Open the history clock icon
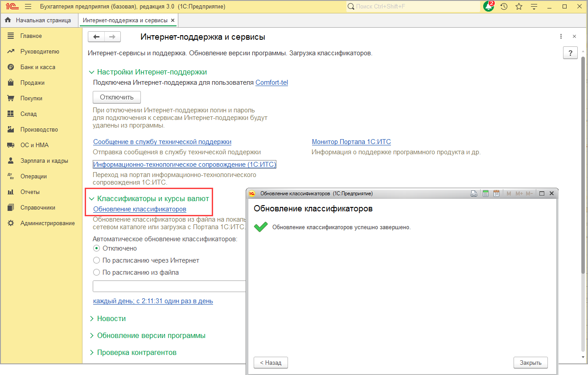The width and height of the screenshot is (588, 375). click(504, 7)
